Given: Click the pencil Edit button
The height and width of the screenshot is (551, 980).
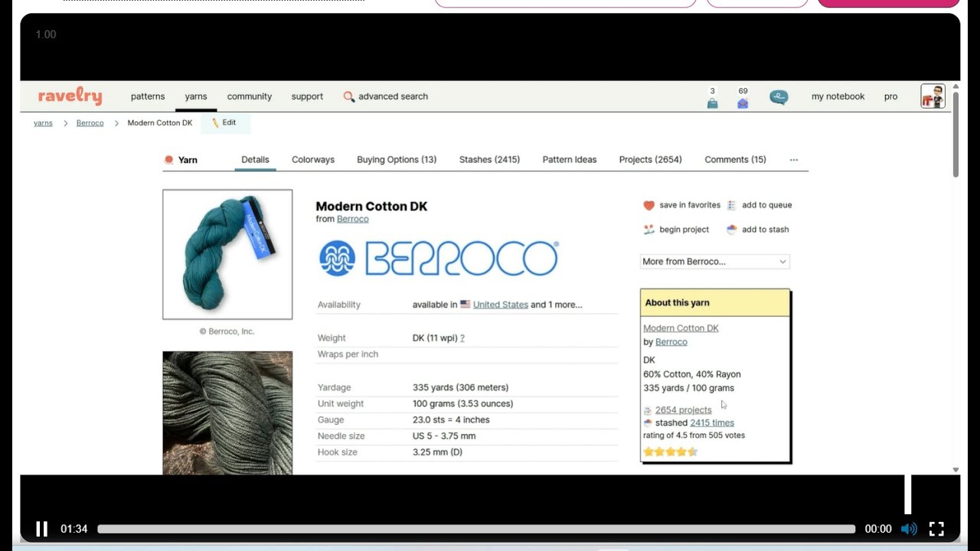Looking at the screenshot, I should click(225, 122).
